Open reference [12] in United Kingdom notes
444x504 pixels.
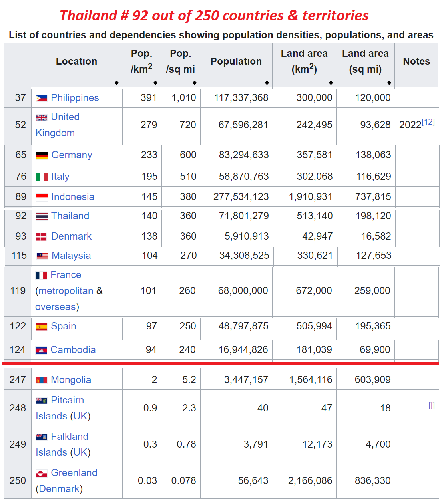click(x=428, y=122)
